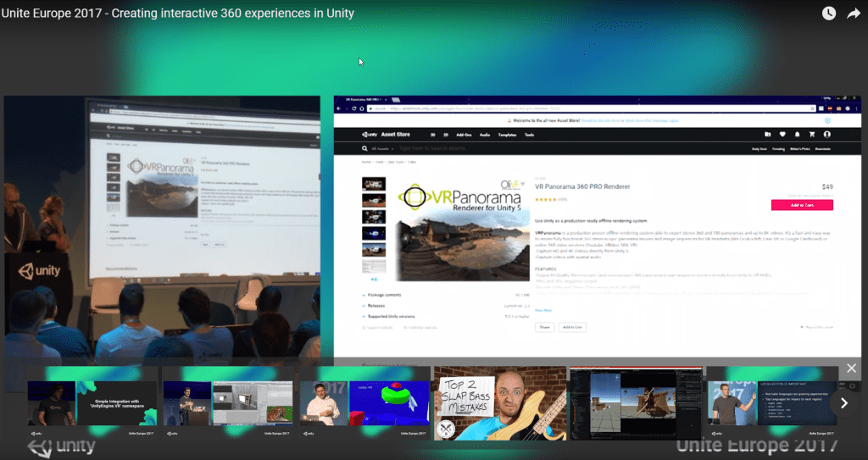Open the video title link at top
This screenshot has height=460, width=868.
[178, 14]
